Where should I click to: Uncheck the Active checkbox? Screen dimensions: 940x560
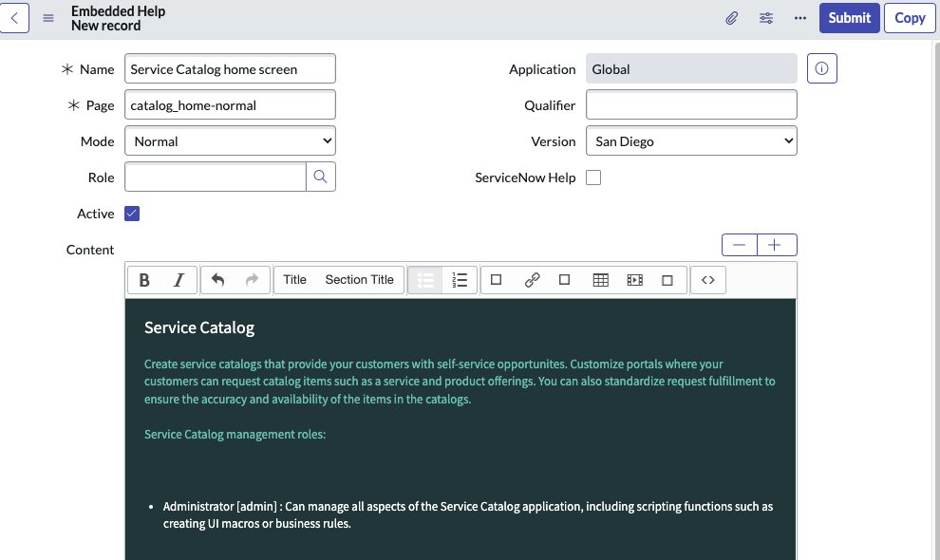(x=132, y=214)
